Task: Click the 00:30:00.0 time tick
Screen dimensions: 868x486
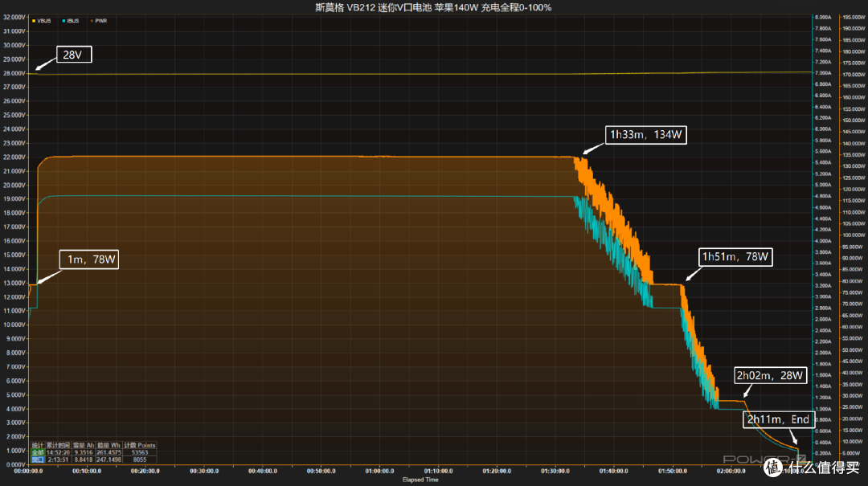Action: (x=204, y=471)
